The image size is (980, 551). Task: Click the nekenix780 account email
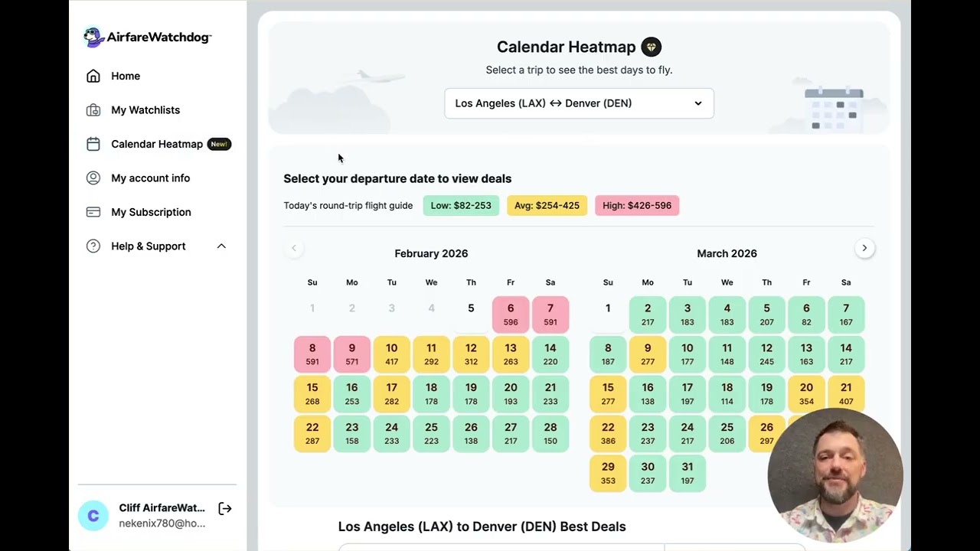click(x=162, y=523)
